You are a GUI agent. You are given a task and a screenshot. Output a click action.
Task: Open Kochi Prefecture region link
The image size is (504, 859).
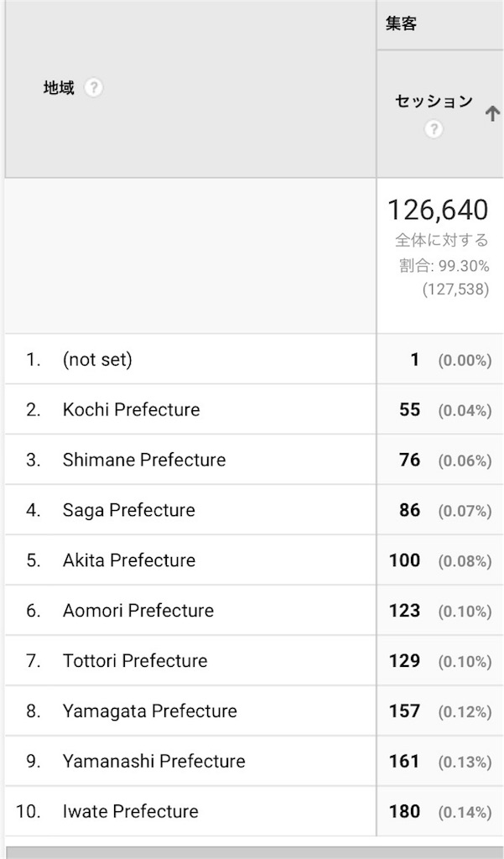131,409
